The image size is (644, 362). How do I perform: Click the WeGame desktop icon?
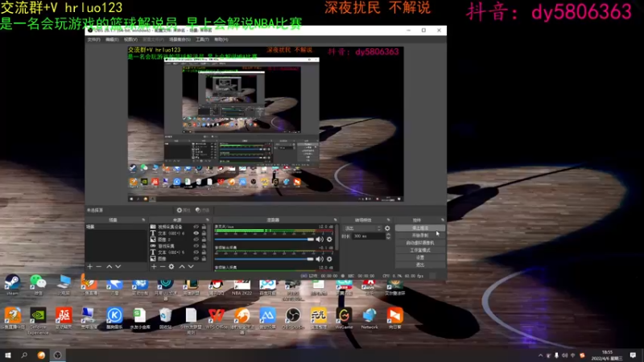click(x=344, y=319)
